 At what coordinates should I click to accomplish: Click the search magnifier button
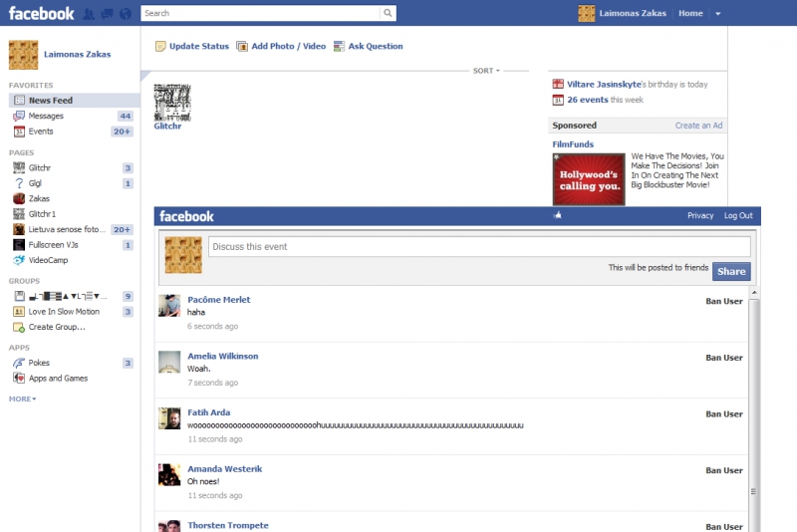(x=388, y=13)
